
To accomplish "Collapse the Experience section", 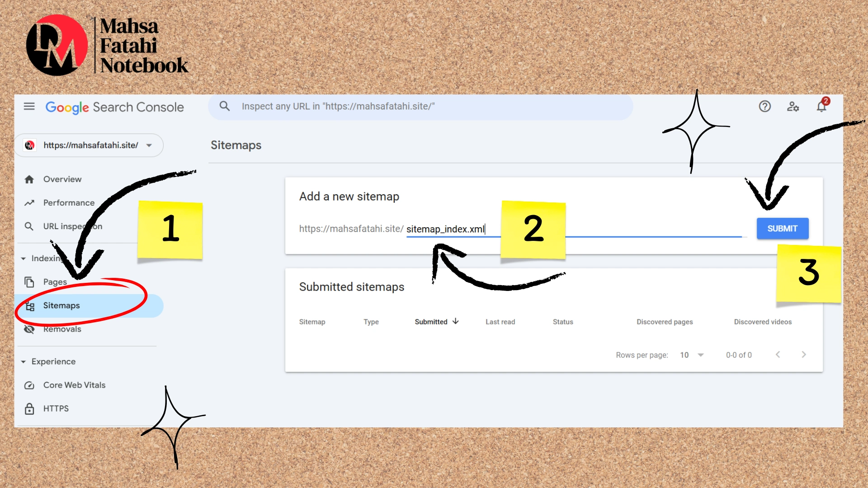I will click(23, 362).
